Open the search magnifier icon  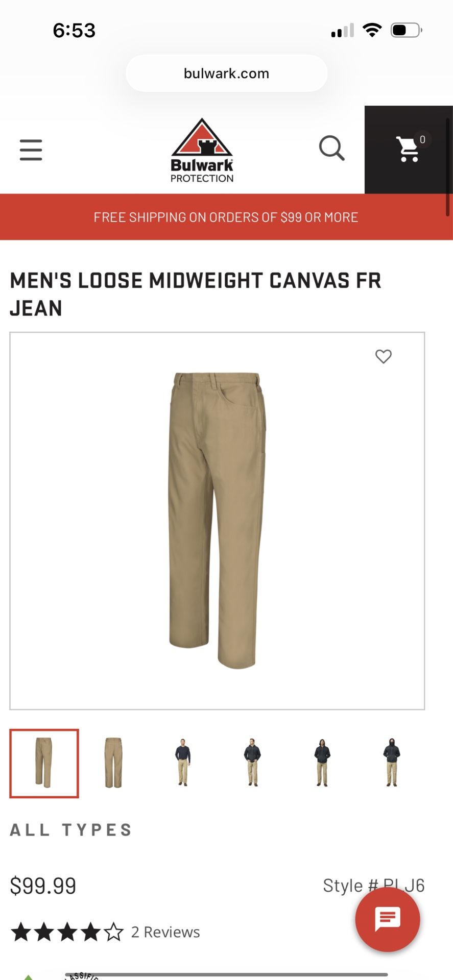click(331, 148)
